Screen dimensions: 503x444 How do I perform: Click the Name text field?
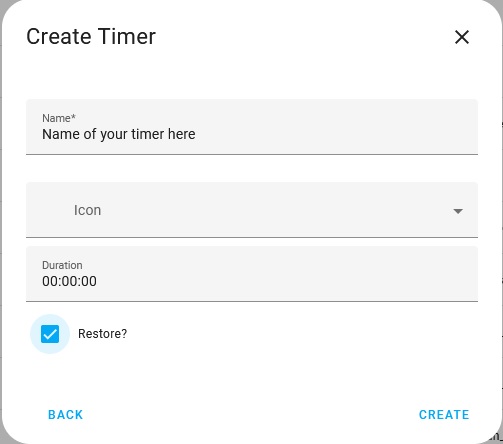[252, 127]
